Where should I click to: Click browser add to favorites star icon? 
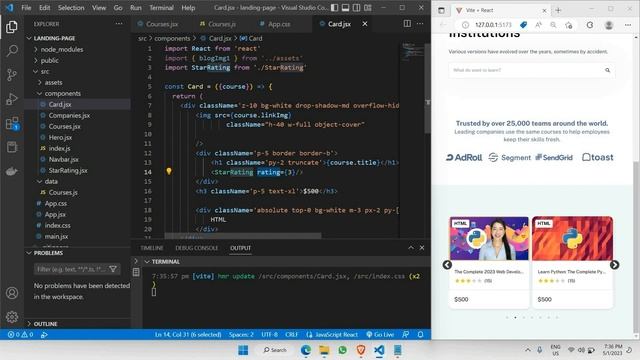point(569,25)
